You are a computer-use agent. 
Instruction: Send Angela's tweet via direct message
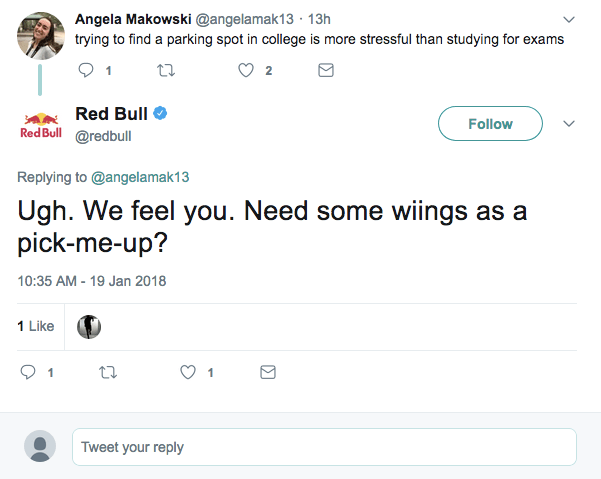[325, 70]
